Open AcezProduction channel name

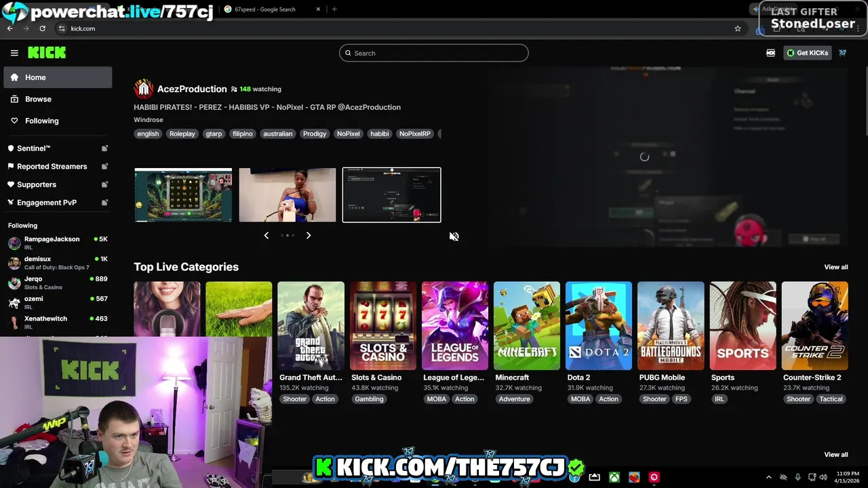point(192,89)
